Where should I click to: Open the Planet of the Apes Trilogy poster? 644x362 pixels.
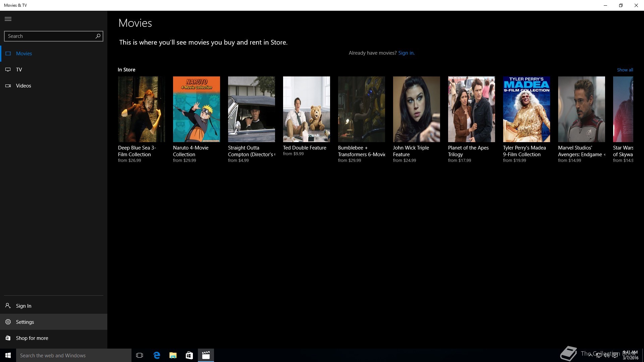(471, 109)
